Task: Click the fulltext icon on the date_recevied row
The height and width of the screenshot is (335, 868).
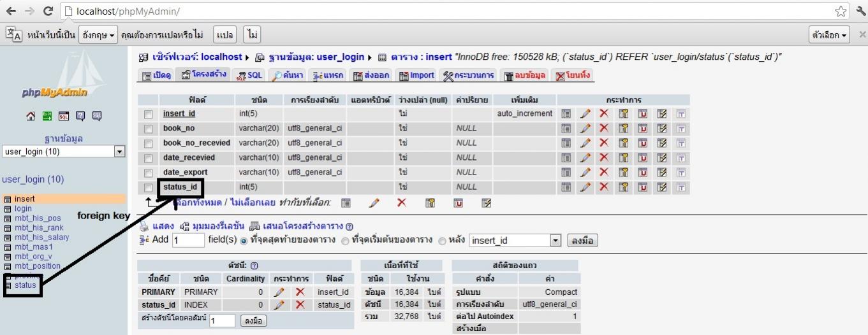Action: pos(681,158)
